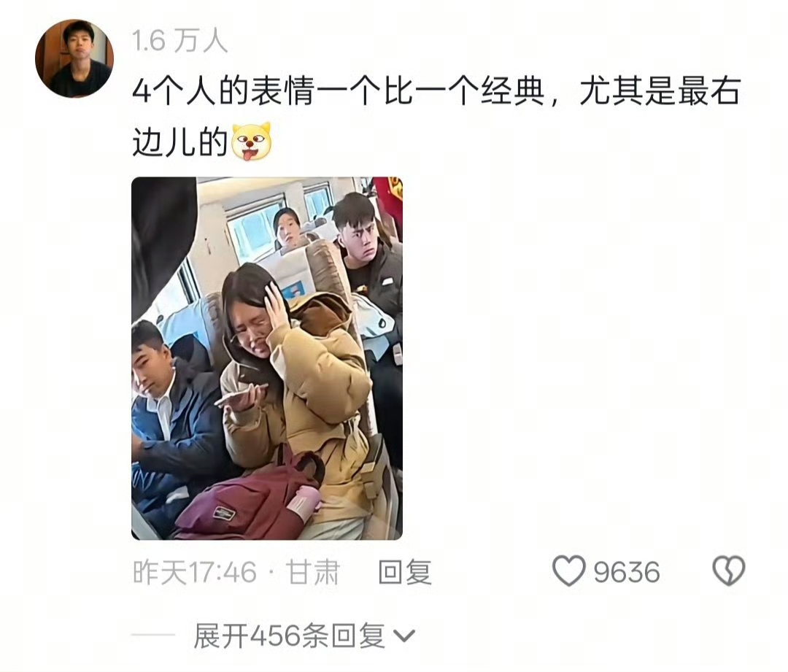Click the 昨天17:46 timestamp
The width and height of the screenshot is (788, 672).
195,572
